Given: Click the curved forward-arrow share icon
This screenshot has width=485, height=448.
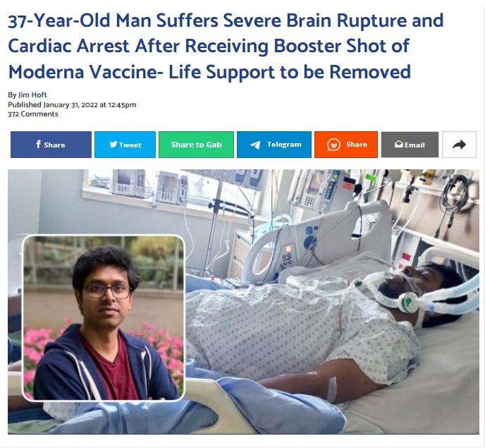Looking at the screenshot, I should tap(459, 145).
